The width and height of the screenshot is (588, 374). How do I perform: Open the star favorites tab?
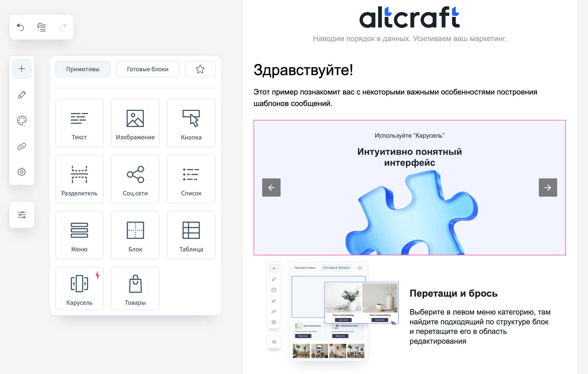(x=200, y=69)
